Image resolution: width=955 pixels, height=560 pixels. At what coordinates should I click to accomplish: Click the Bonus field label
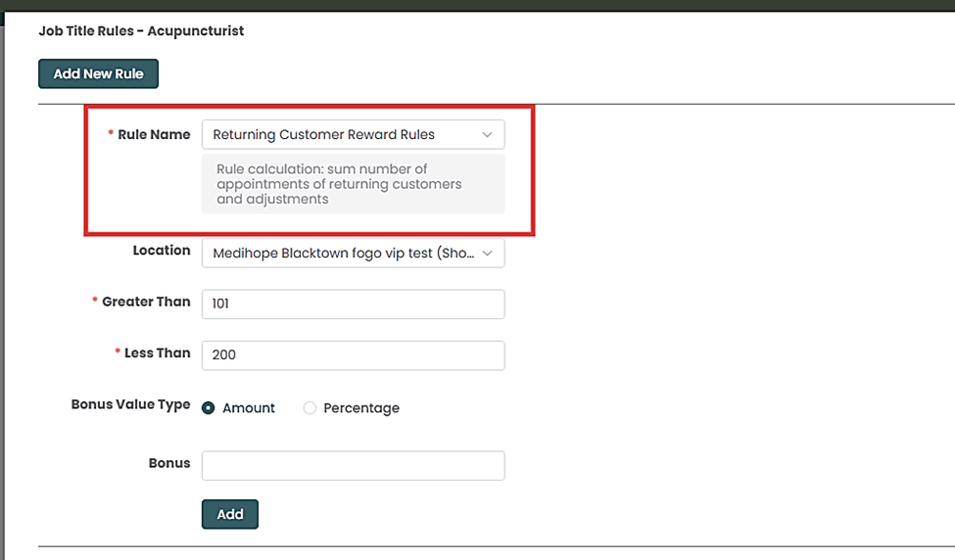coord(169,463)
